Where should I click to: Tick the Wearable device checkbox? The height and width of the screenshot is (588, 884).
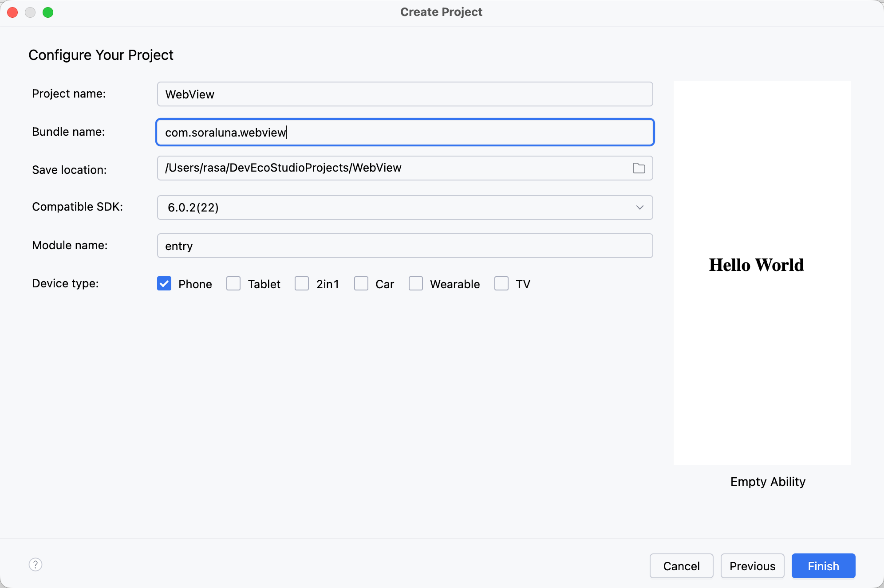[x=416, y=283]
